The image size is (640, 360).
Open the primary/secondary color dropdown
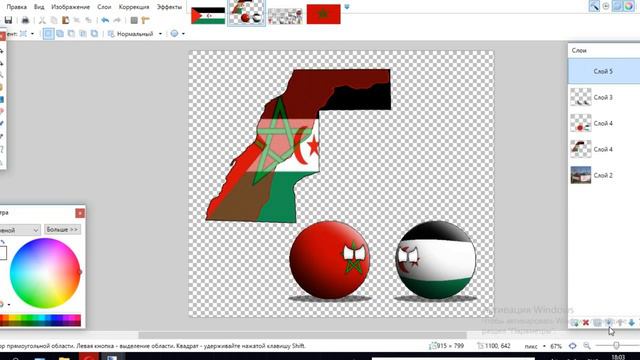click(x=20, y=230)
